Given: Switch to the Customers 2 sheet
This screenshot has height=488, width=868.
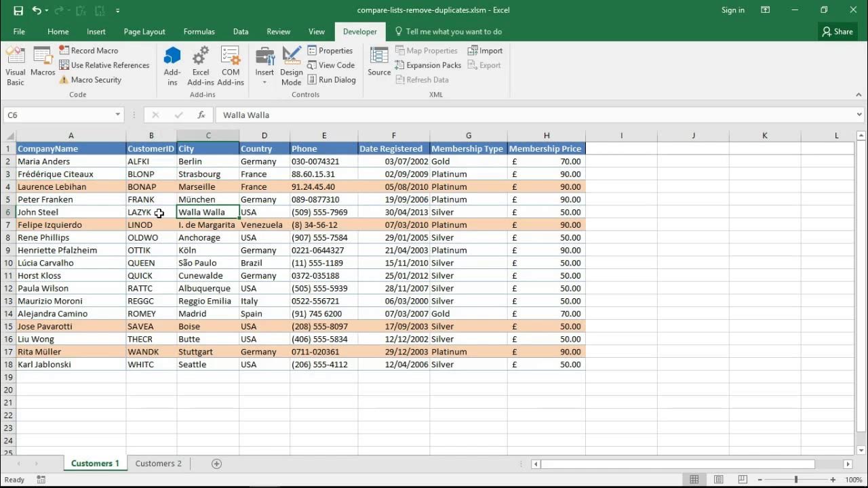Looking at the screenshot, I should [159, 464].
